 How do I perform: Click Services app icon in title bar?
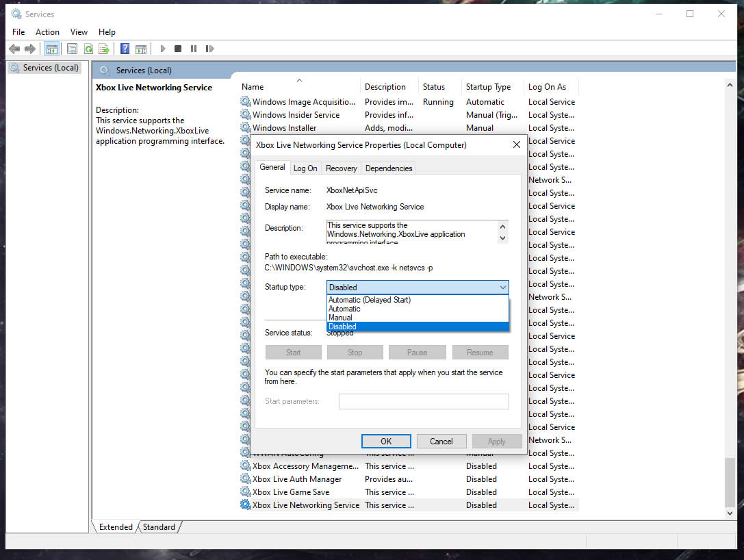click(16, 14)
